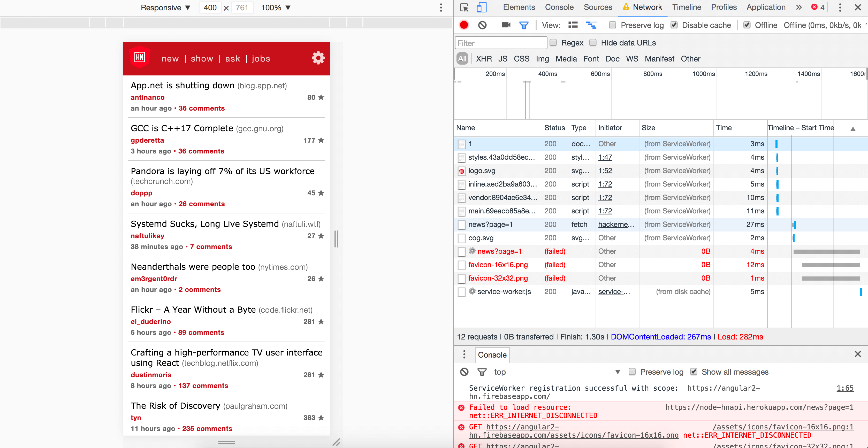Click the red error count badge

tap(817, 7)
